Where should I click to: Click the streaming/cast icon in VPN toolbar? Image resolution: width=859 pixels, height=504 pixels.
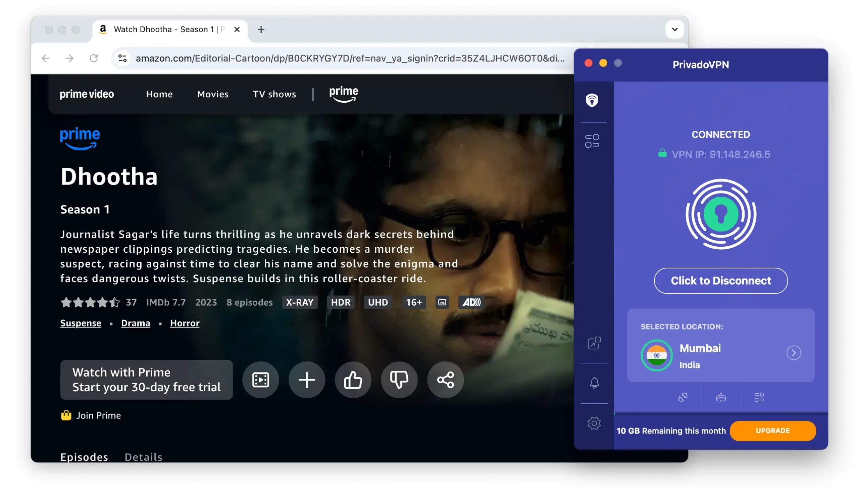coord(720,397)
